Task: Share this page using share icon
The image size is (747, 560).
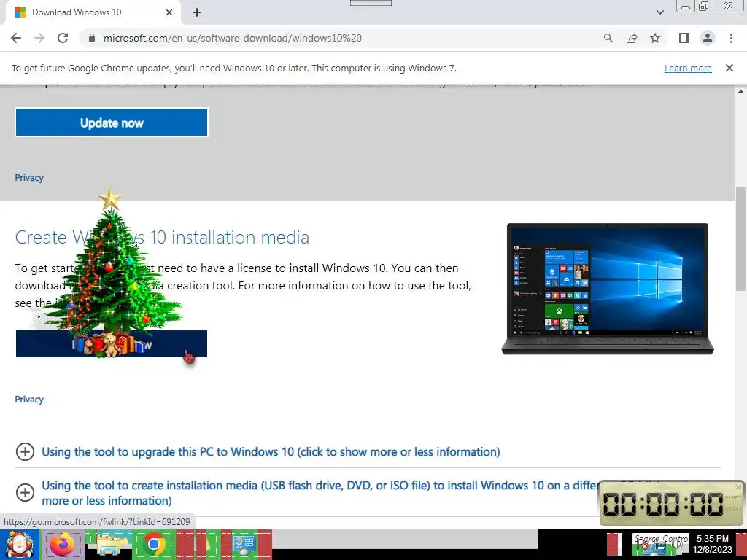Action: [x=632, y=38]
